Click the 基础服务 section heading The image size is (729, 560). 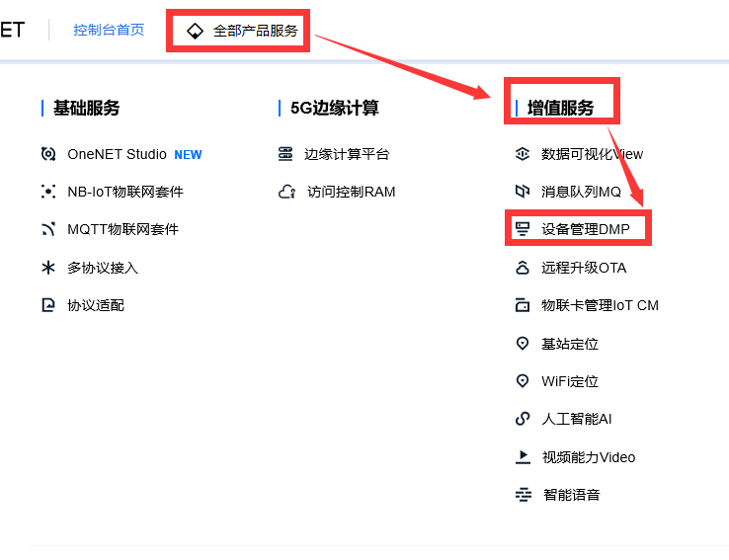tap(87, 108)
